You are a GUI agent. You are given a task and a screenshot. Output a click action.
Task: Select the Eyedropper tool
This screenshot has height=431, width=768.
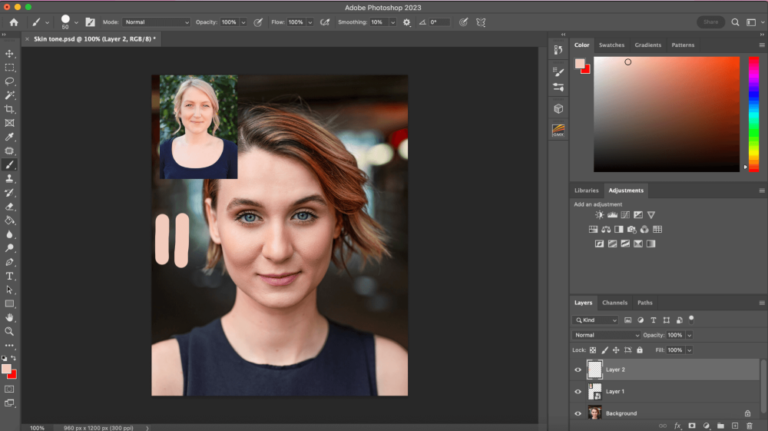click(x=9, y=137)
